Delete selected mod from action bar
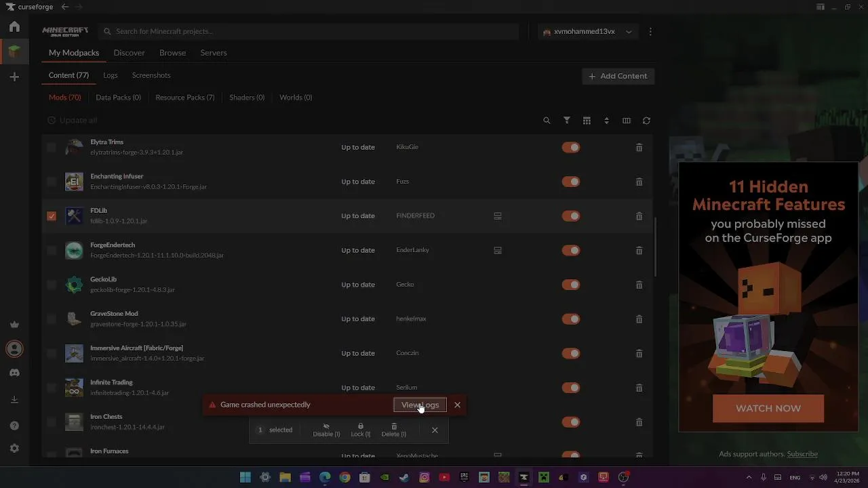The width and height of the screenshot is (868, 488). click(394, 430)
